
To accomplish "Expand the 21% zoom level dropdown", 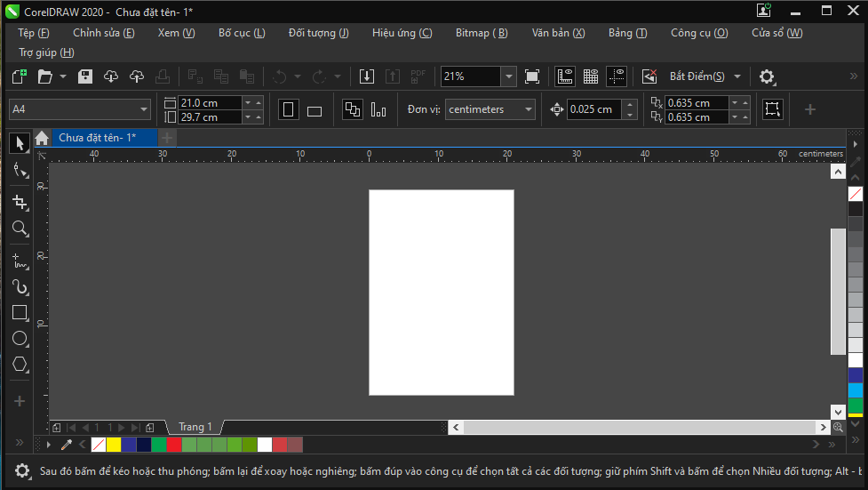I will [x=509, y=76].
